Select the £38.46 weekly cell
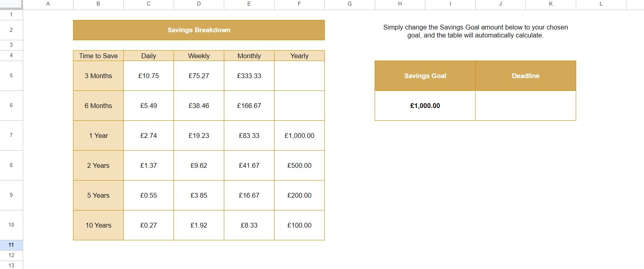Viewport: 644px width, 269px height. pos(199,106)
